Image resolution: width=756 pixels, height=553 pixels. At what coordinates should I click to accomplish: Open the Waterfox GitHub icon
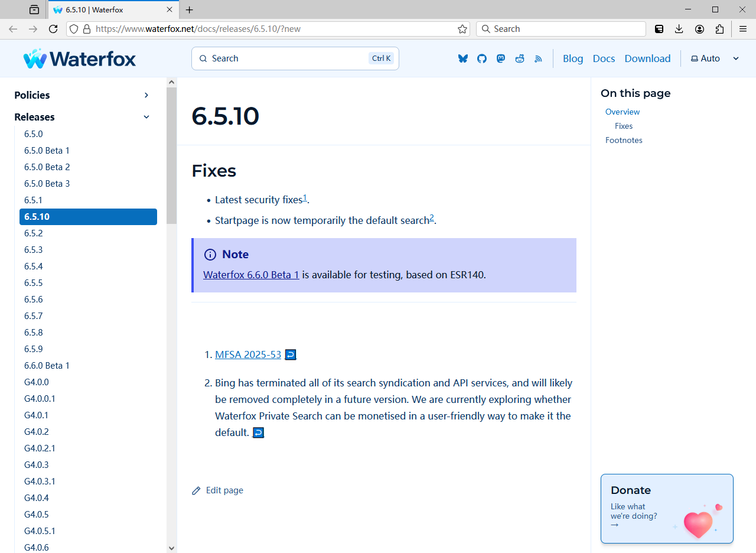[482, 58]
